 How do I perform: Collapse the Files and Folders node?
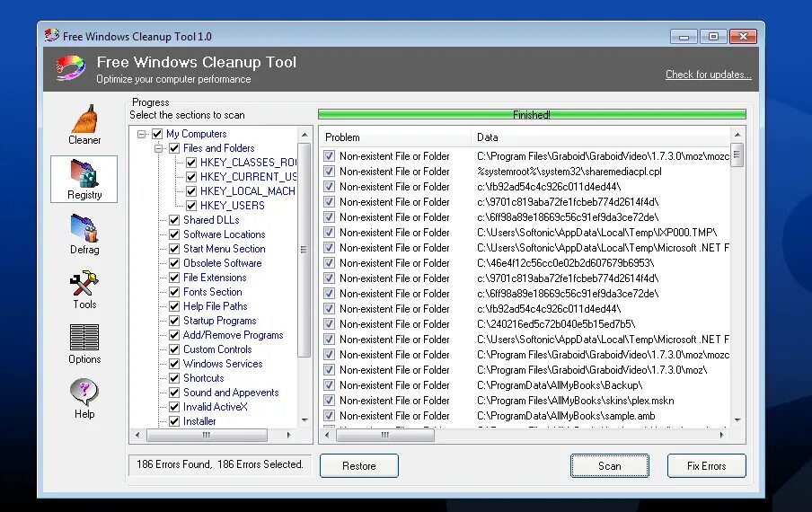[158, 148]
